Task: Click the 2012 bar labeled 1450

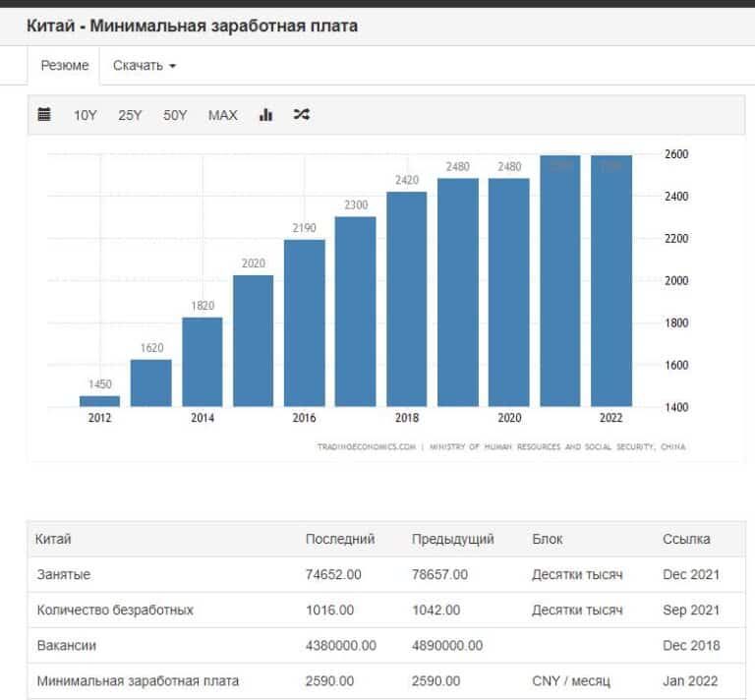Action: [99, 401]
